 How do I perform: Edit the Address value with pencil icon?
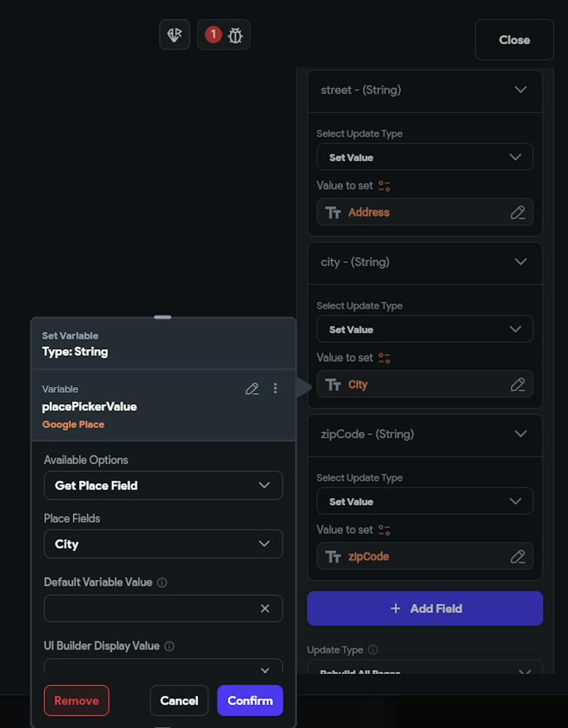[x=517, y=212]
